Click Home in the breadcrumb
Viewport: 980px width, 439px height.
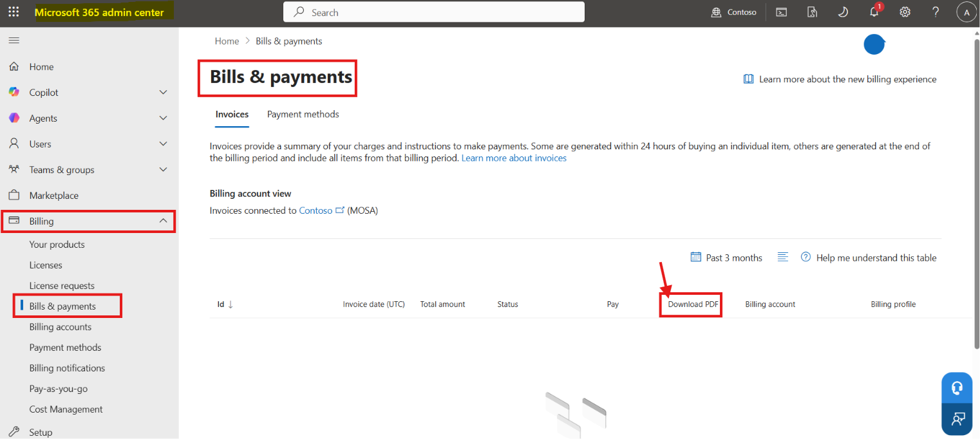(x=227, y=41)
